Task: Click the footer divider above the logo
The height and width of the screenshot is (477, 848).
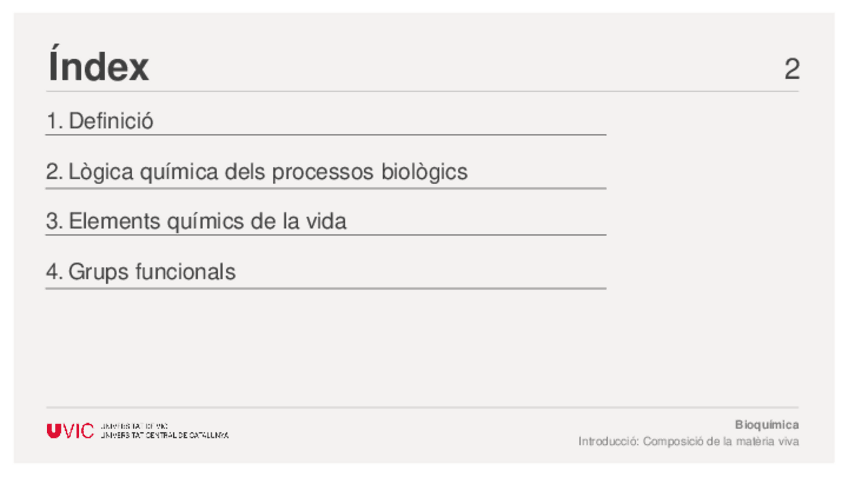Action: (422, 407)
